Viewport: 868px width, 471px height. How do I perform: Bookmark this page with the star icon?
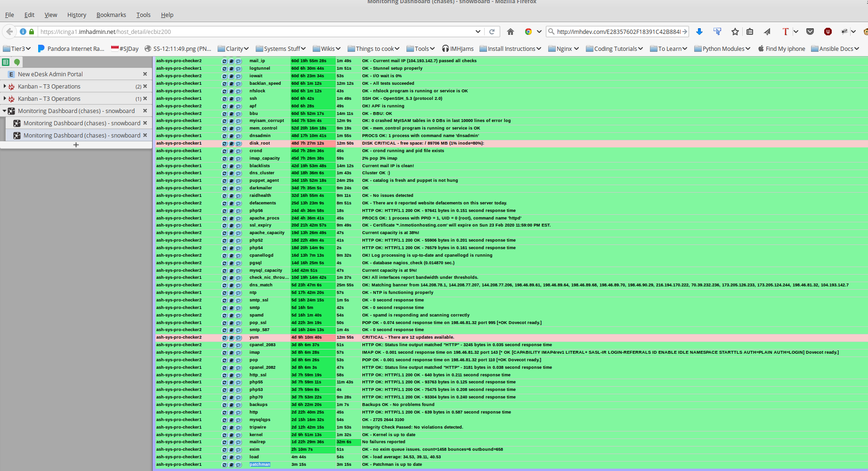point(735,32)
